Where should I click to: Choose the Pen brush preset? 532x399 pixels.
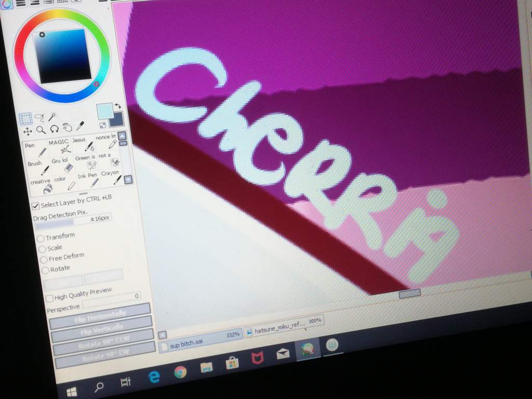(35, 149)
